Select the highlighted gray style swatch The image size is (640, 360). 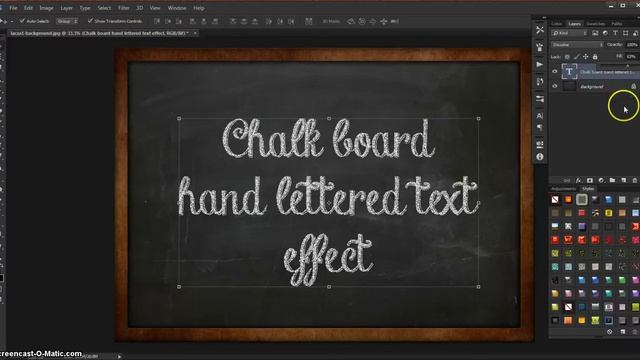(582, 199)
